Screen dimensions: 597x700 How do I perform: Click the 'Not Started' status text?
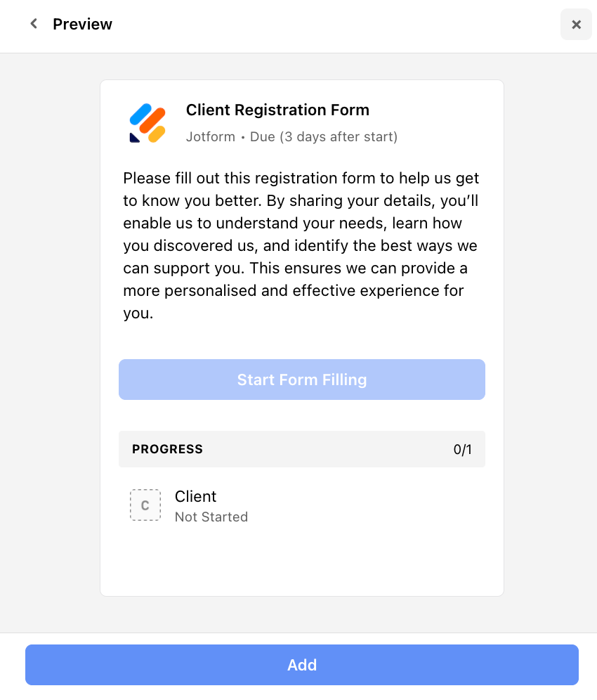point(211,517)
